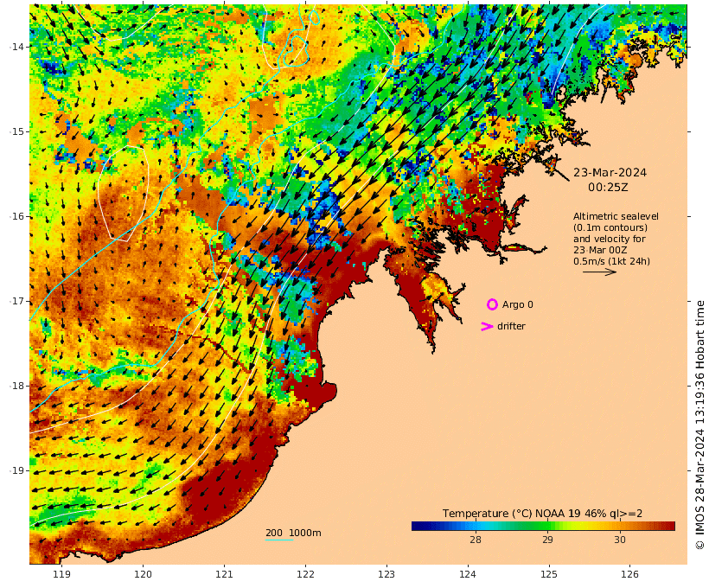This screenshot has width=709, height=588.
Task: Click longitude axis label 123
Action: point(386,574)
